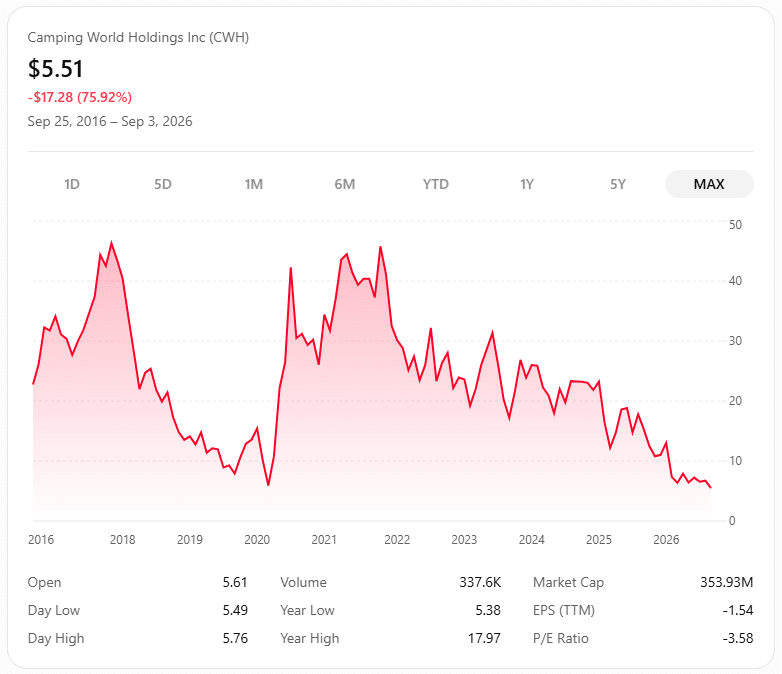The width and height of the screenshot is (782, 674).
Task: Select the 1Y range tab
Action: pos(527,184)
